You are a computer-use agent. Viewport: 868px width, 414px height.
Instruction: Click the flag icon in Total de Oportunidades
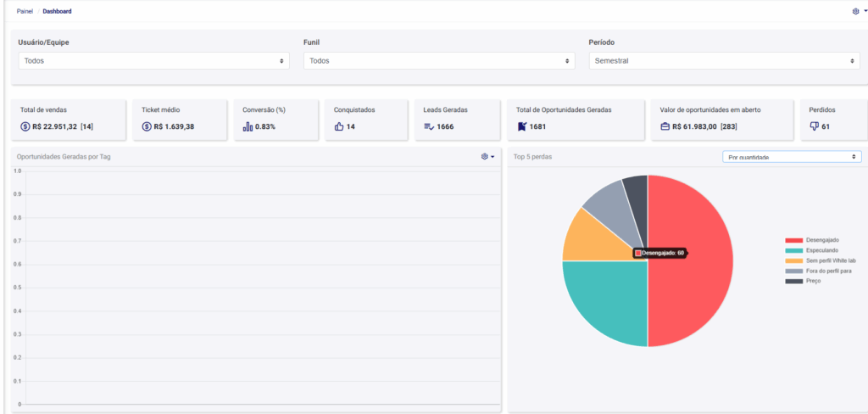coord(522,126)
